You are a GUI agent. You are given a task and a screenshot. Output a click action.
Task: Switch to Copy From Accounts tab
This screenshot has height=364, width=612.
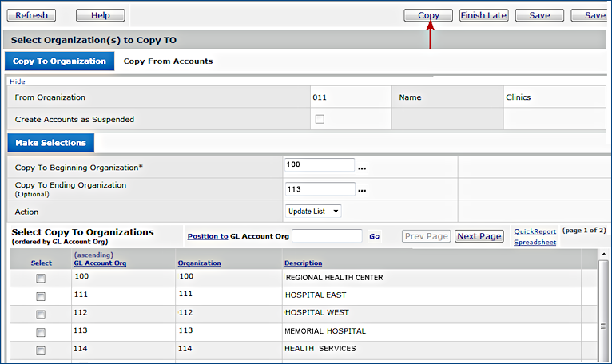168,61
